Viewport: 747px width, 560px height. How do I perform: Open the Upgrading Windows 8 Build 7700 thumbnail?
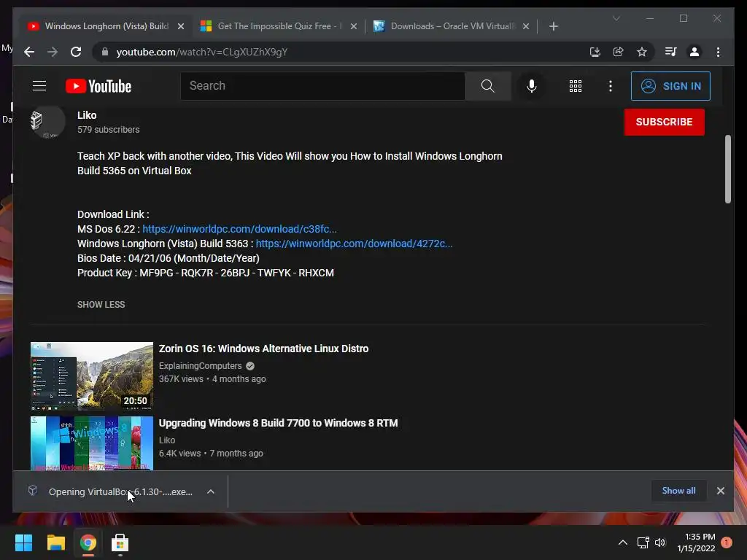pos(92,443)
